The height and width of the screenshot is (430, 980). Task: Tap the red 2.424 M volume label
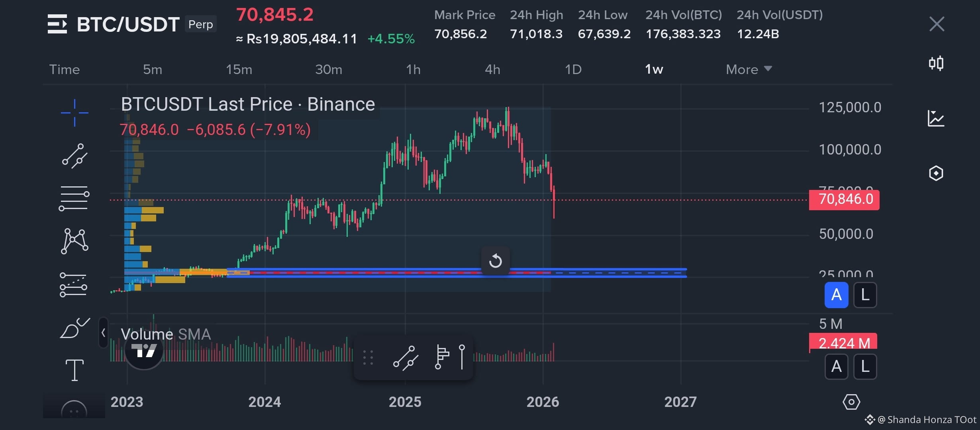coord(843,342)
